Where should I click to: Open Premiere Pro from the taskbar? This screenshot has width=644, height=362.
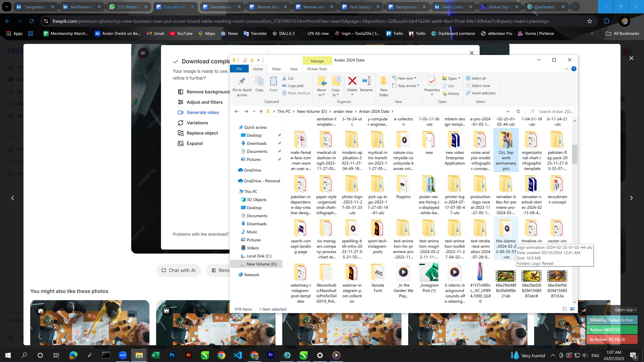271,355
